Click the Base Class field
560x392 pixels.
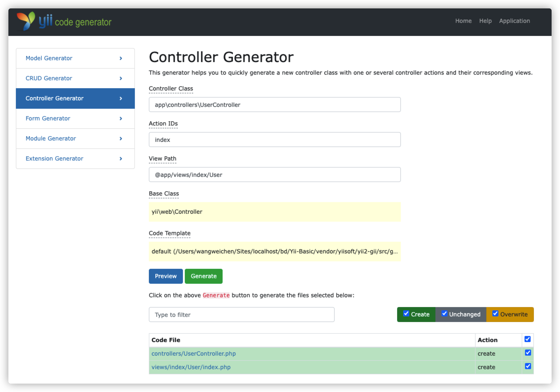tap(275, 212)
